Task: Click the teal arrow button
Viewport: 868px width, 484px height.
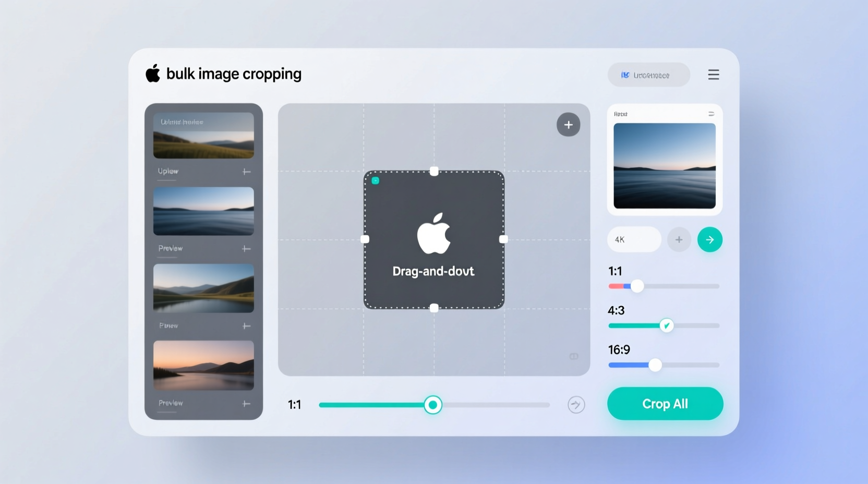Action: click(x=710, y=239)
